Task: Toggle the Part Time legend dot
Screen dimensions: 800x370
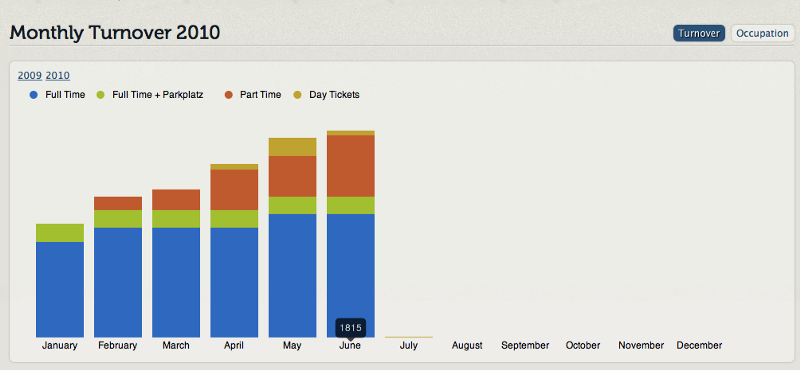Action: click(x=229, y=95)
